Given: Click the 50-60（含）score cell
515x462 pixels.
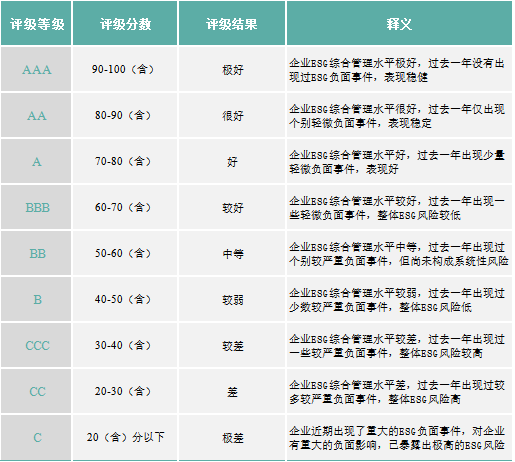Looking at the screenshot, I should pos(125,253).
